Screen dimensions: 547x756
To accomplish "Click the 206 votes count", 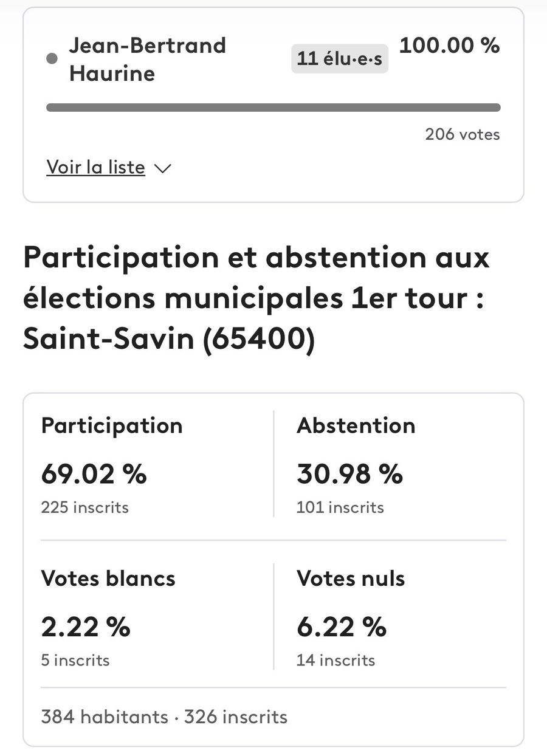I will (463, 134).
